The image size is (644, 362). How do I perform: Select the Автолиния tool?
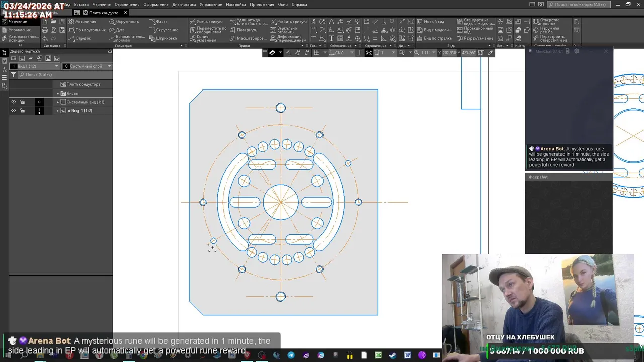click(82, 22)
